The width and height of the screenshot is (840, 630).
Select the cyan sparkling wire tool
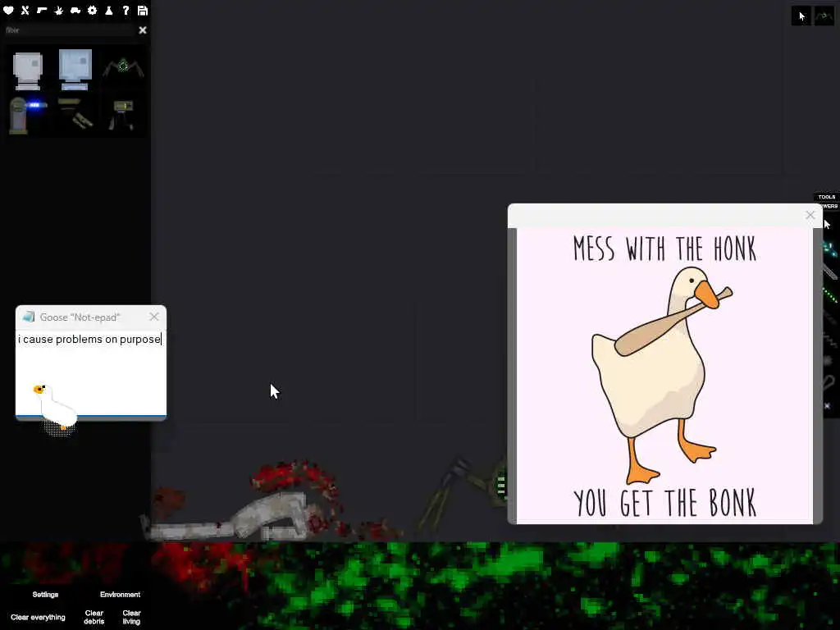pos(830,249)
